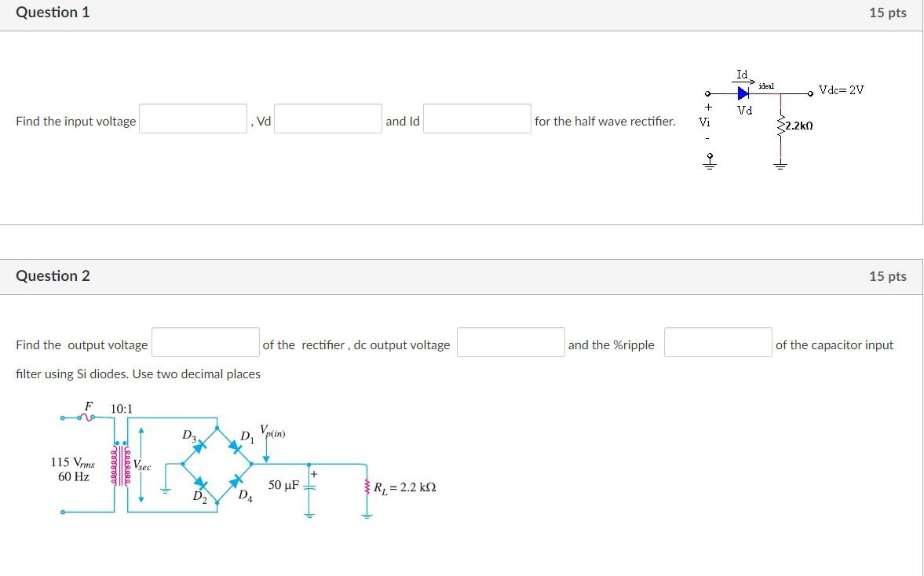Click the input voltage answer box
The height and width of the screenshot is (576, 924).
click(x=192, y=118)
